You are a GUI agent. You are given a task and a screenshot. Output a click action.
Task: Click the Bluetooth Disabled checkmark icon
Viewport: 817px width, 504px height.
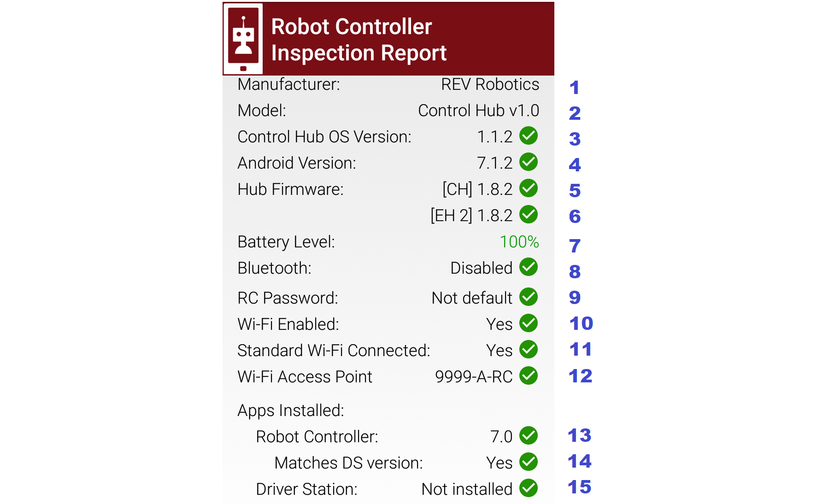click(529, 267)
